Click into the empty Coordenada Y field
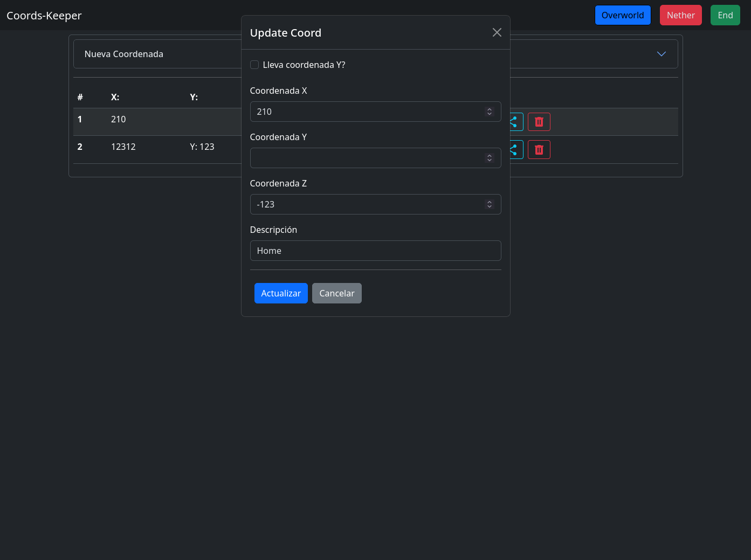The width and height of the screenshot is (751, 560). point(367,158)
